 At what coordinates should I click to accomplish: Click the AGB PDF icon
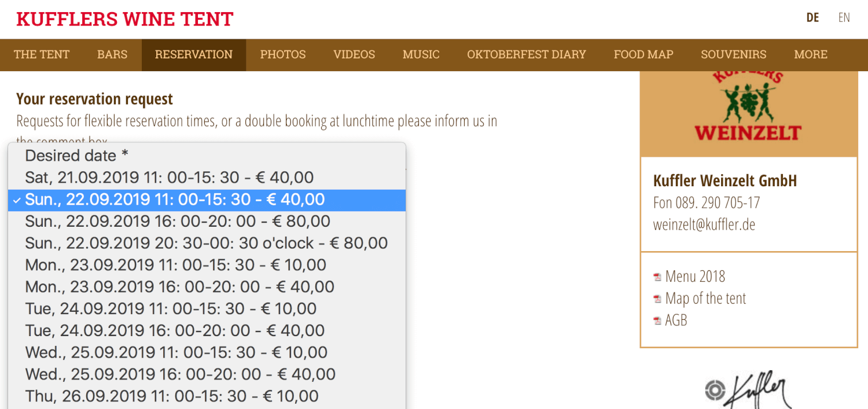click(657, 320)
